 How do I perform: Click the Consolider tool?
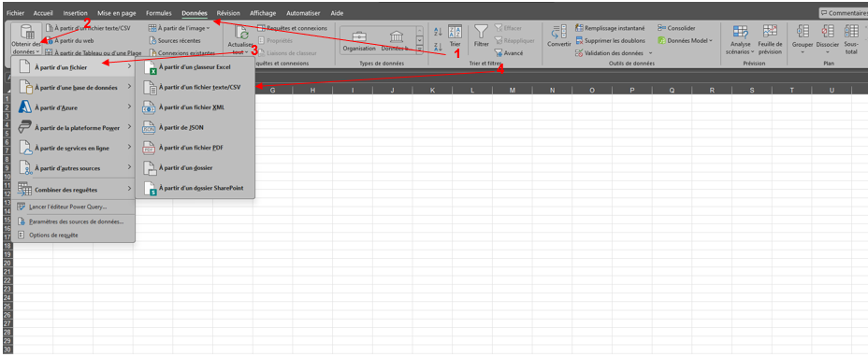[x=677, y=28]
